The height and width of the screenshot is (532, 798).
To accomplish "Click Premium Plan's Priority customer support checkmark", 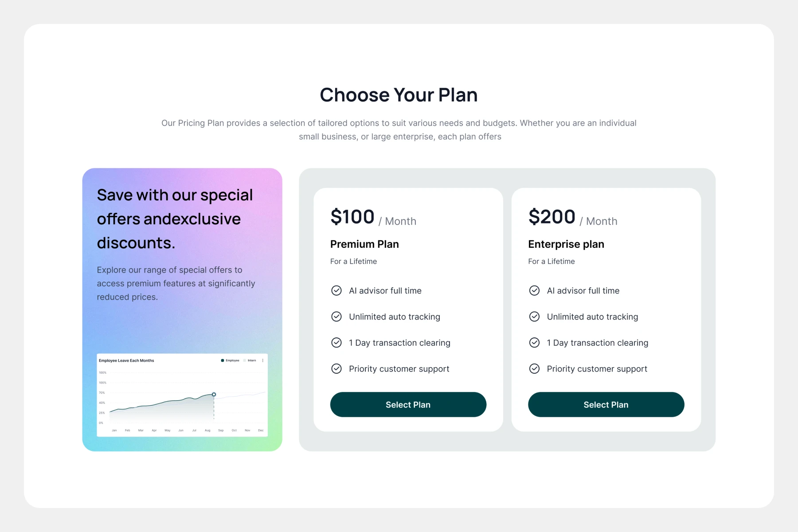I will (x=336, y=369).
